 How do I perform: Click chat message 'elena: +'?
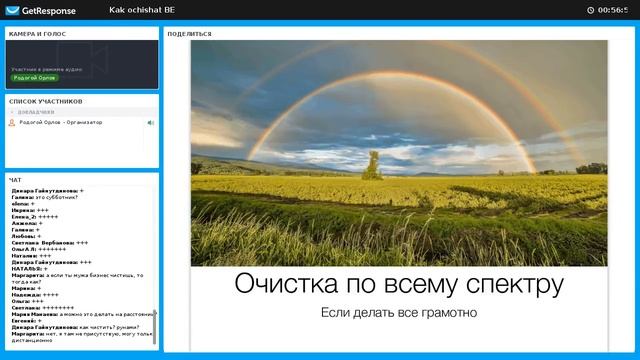click(x=23, y=204)
